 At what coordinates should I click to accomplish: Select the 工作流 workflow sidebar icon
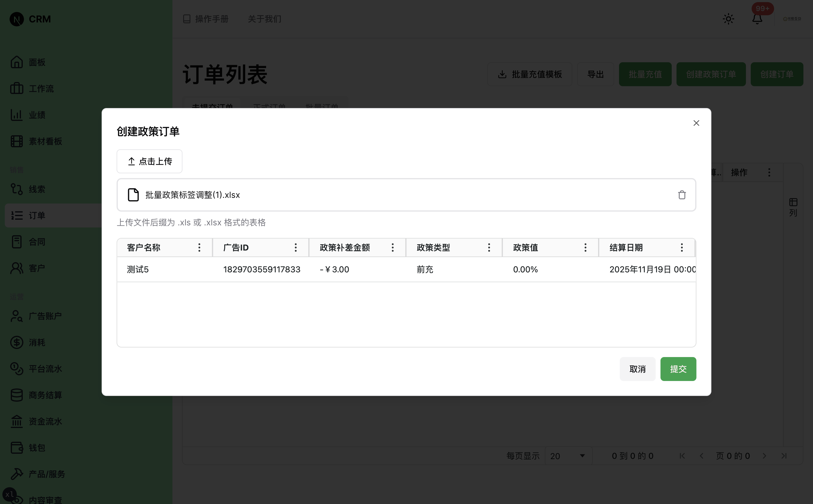point(17,88)
